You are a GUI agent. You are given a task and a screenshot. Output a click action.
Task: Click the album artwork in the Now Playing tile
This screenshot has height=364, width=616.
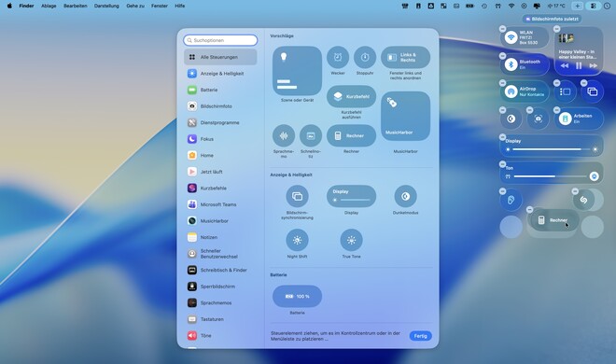pyautogui.click(x=567, y=38)
